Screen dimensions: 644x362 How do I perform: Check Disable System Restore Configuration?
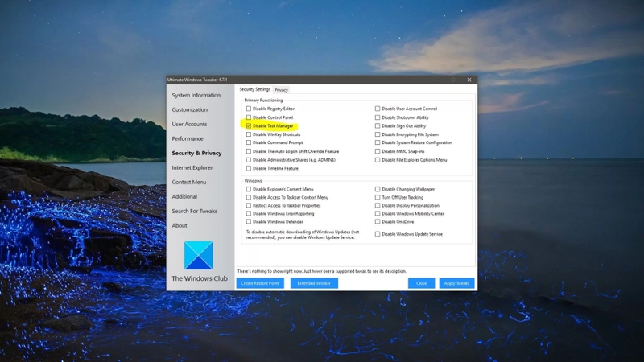pos(378,142)
